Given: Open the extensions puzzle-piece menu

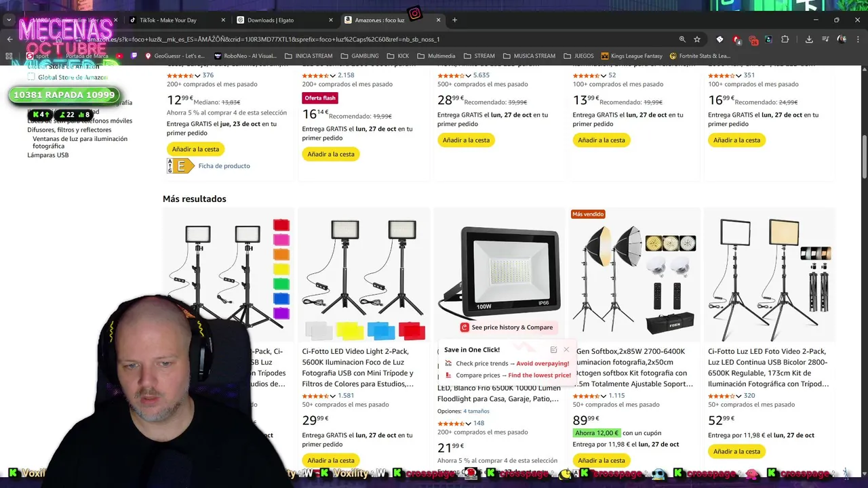Looking at the screenshot, I should point(785,39).
